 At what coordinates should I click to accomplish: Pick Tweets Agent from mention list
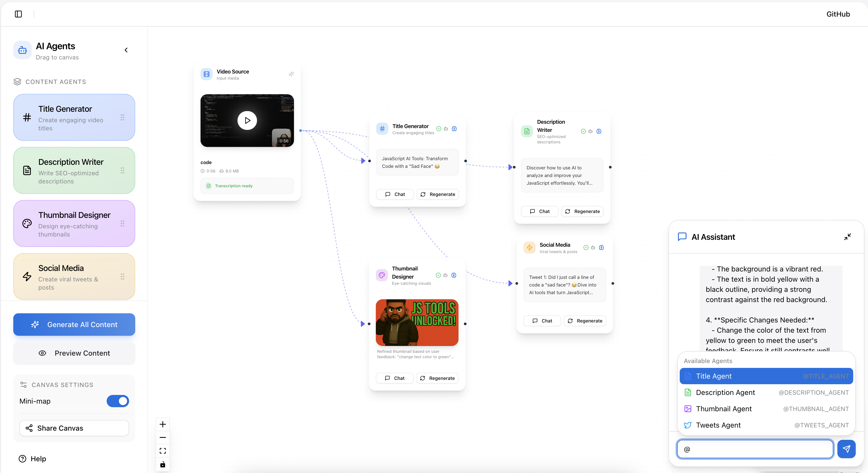click(x=766, y=425)
